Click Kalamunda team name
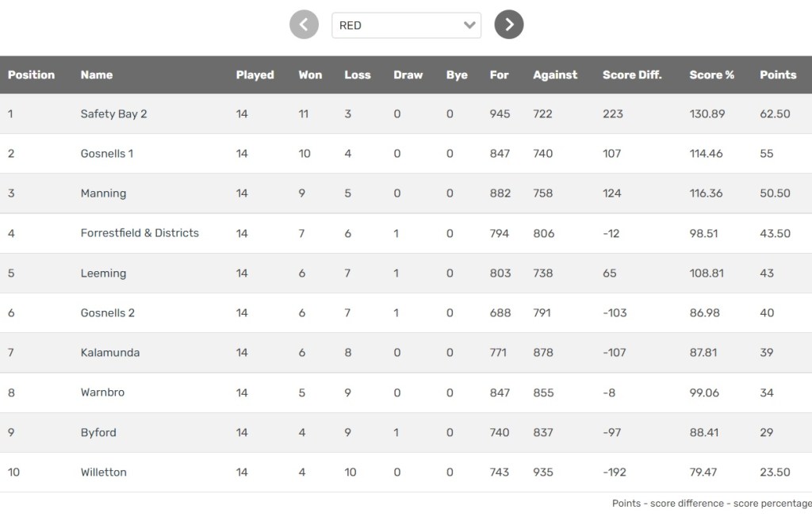The height and width of the screenshot is (517, 812). pyautogui.click(x=110, y=353)
